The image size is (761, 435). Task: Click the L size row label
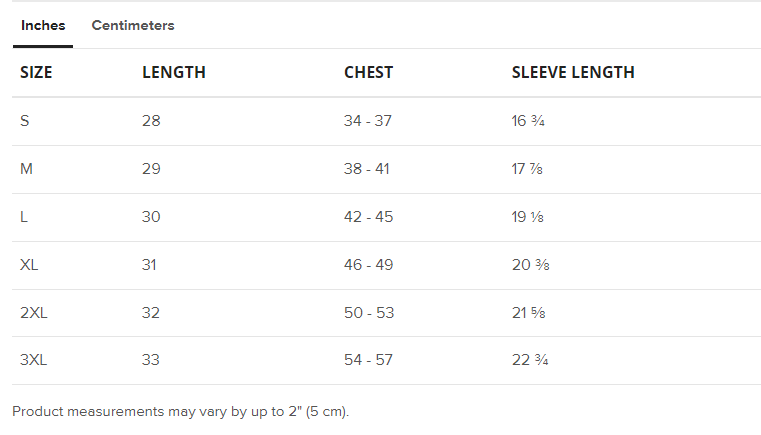(x=25, y=217)
